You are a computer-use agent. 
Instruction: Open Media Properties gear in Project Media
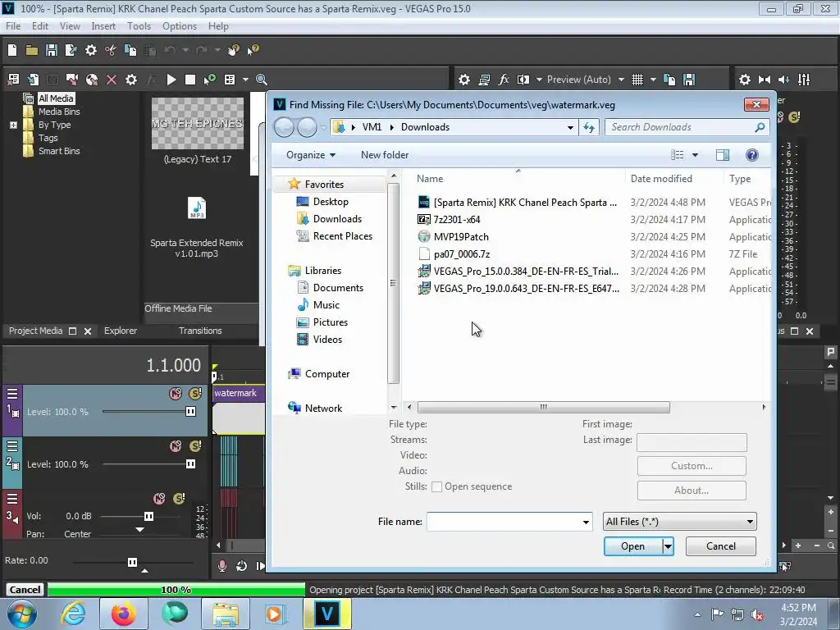tap(130, 80)
